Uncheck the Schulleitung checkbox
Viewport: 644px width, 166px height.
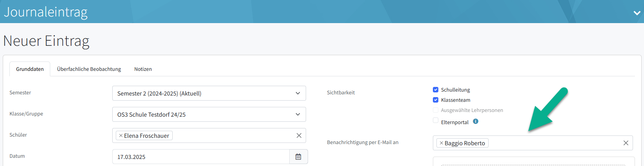[x=436, y=90]
